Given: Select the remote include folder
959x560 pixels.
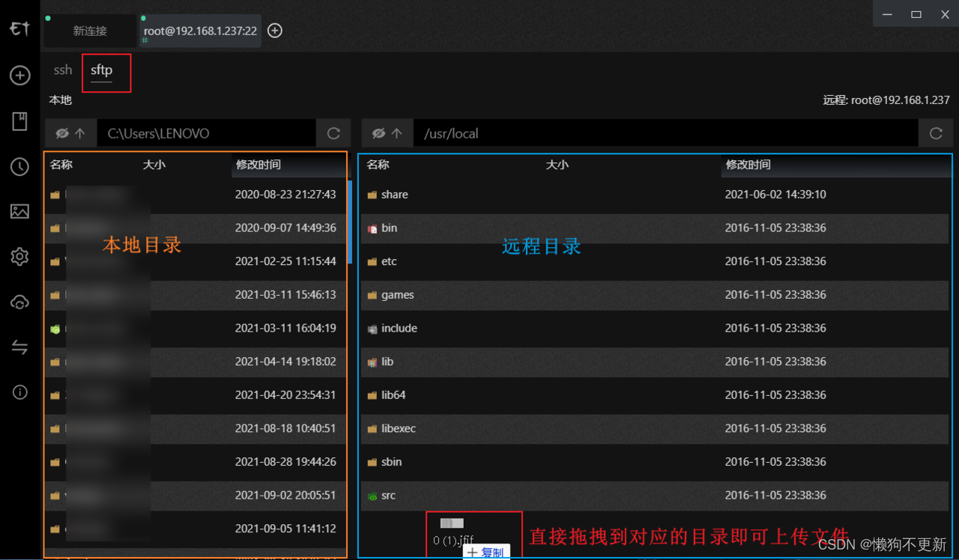Looking at the screenshot, I should pyautogui.click(x=655, y=328).
